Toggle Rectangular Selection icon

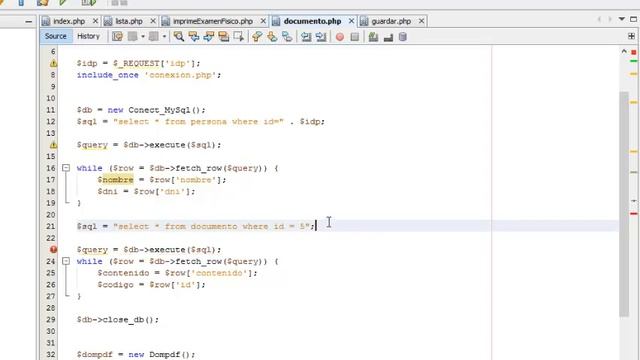238,37
